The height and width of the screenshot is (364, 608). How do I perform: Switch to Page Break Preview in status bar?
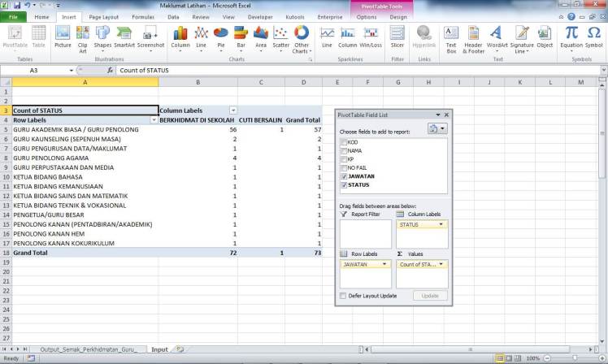pos(518,358)
